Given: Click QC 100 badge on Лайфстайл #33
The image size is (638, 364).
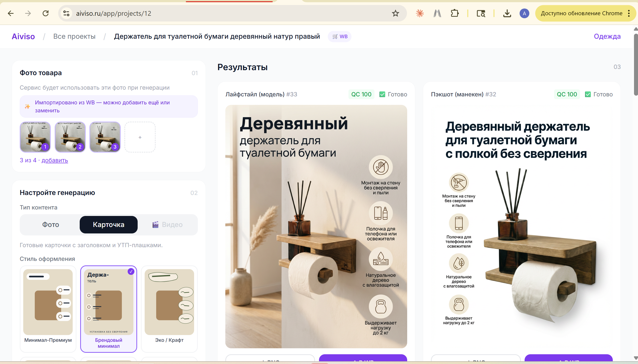Looking at the screenshot, I should click(361, 94).
